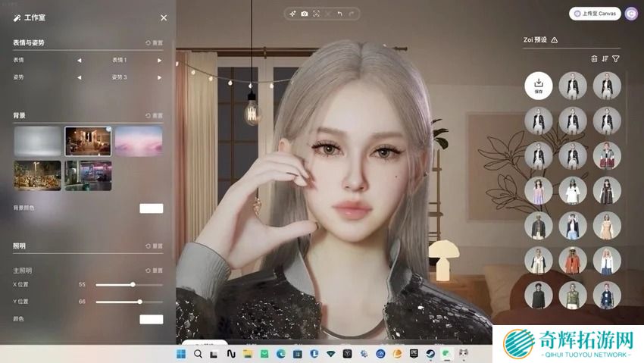Save the current Zoi preset with 保存 button
Screen dimensions: 644x363
click(539, 86)
